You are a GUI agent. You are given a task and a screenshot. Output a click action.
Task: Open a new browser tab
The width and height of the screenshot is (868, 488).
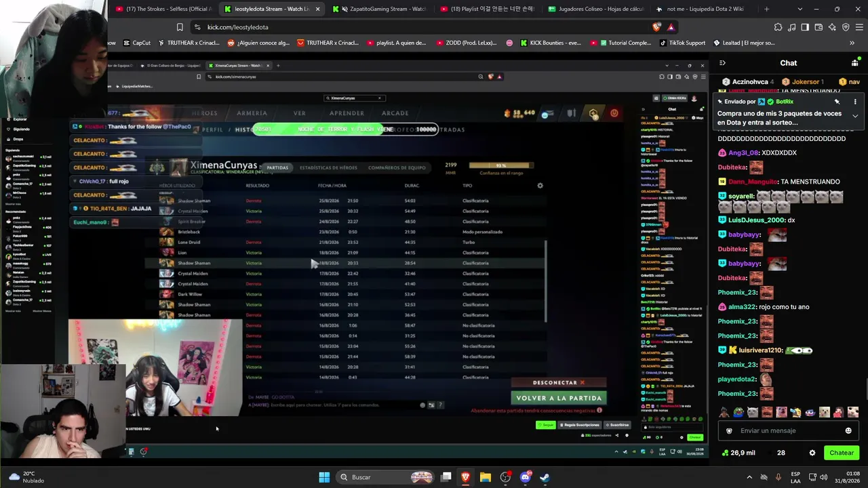click(x=767, y=9)
